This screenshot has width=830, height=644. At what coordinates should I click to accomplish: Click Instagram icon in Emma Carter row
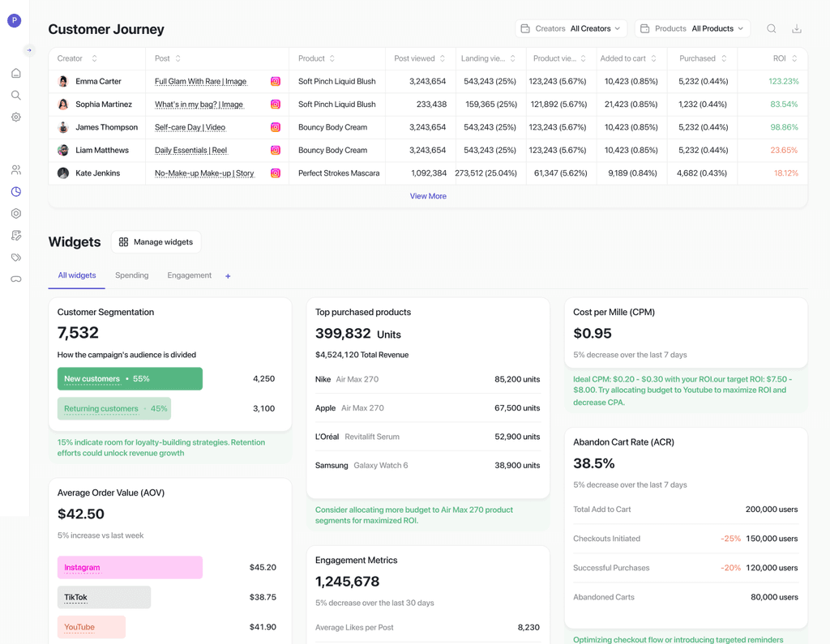pos(276,82)
